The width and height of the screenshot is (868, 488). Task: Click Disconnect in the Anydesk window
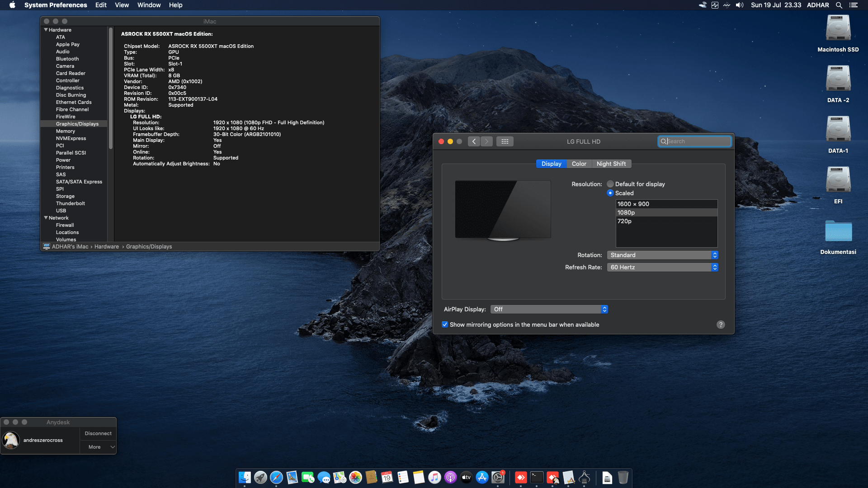(x=98, y=433)
